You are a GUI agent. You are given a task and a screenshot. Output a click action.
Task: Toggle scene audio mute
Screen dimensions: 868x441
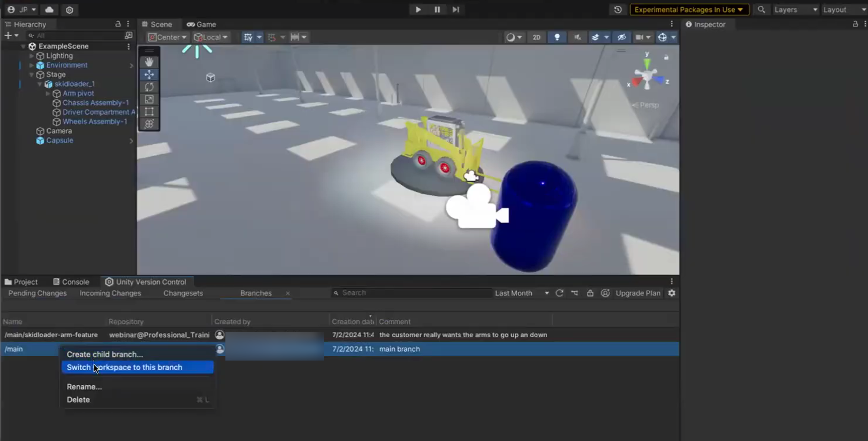click(x=577, y=37)
